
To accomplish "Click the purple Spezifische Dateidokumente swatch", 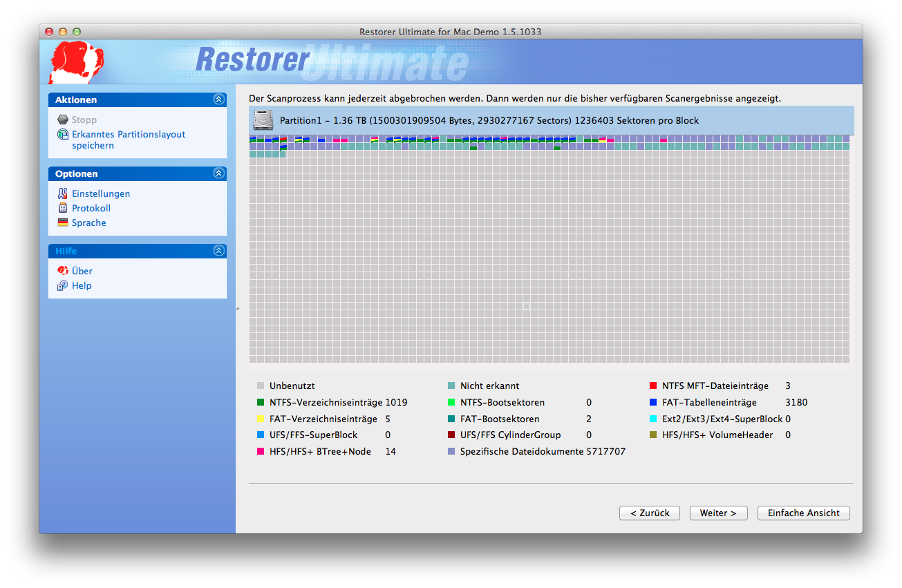I will [451, 451].
